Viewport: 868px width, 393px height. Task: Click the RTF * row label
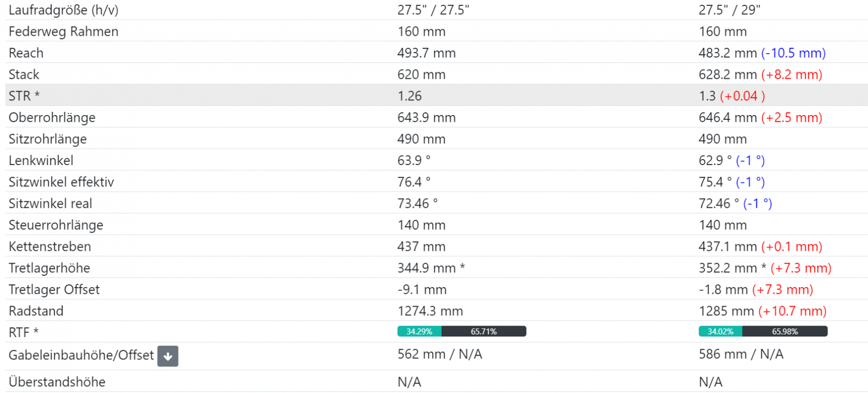click(23, 332)
